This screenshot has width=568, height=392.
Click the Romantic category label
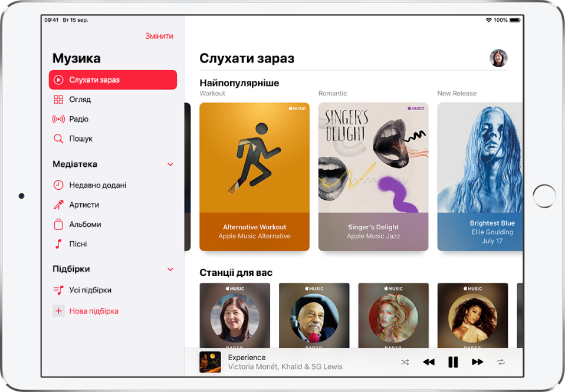tap(333, 93)
